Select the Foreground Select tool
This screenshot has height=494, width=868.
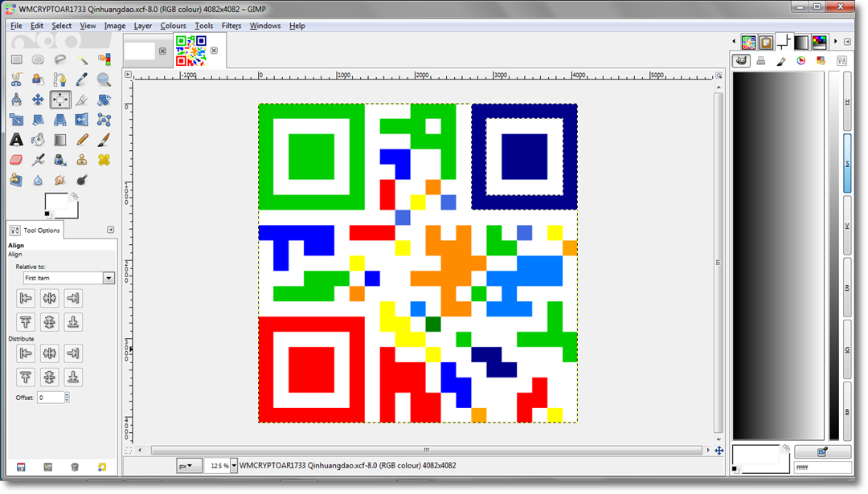[x=39, y=80]
